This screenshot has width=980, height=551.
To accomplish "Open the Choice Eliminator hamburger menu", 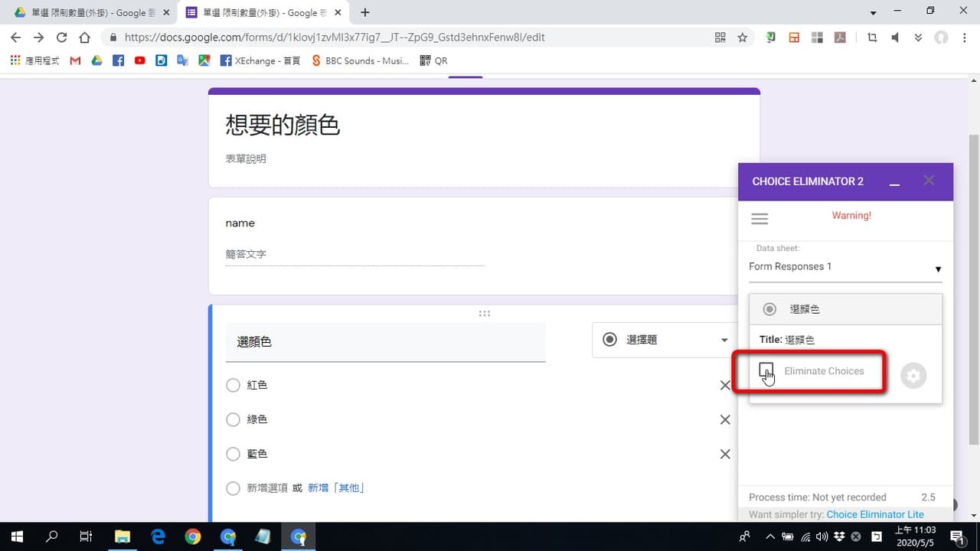I will pyautogui.click(x=759, y=219).
